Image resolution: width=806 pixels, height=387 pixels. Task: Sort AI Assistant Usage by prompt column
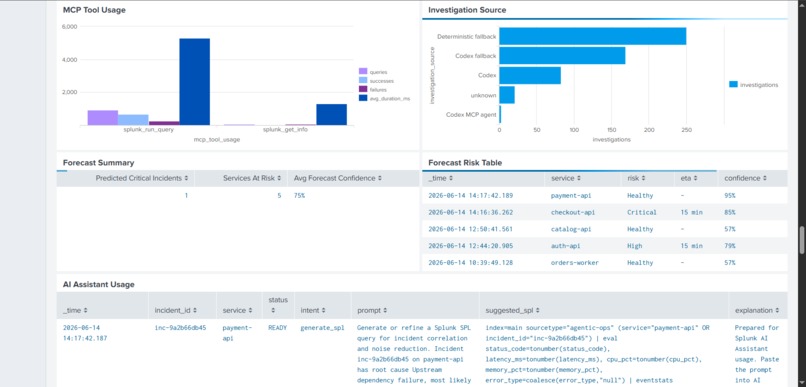(372, 310)
